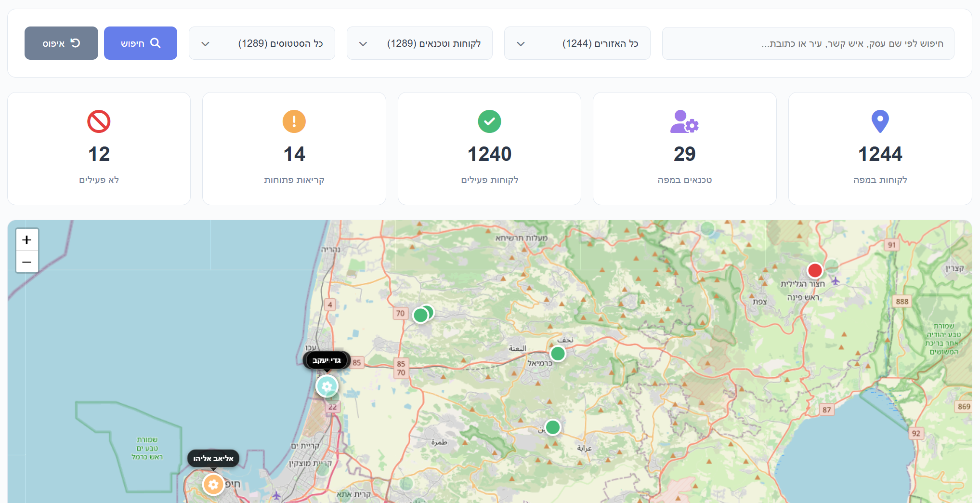This screenshot has width=980, height=503.
Task: Click the גדי יעקב map tooltip label
Action: [x=327, y=360]
